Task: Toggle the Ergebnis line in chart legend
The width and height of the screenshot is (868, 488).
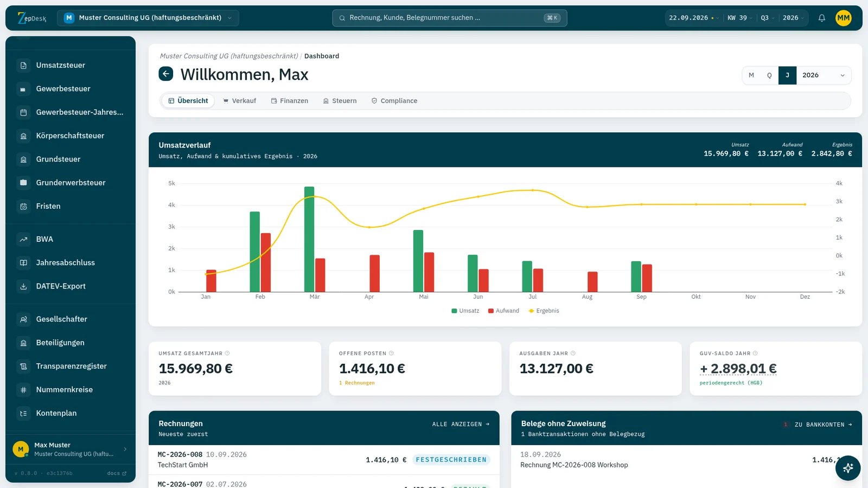Action: click(544, 311)
